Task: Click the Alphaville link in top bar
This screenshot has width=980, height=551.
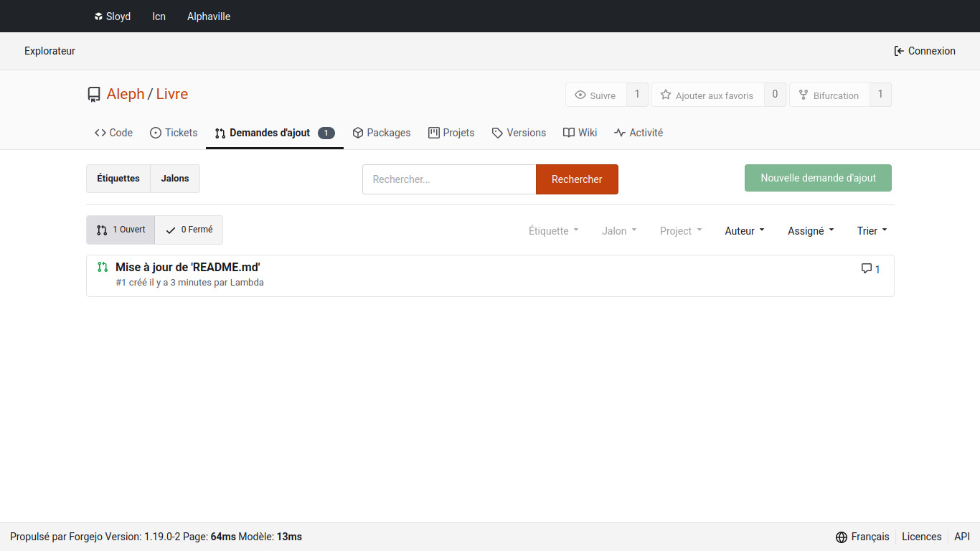Action: point(209,16)
